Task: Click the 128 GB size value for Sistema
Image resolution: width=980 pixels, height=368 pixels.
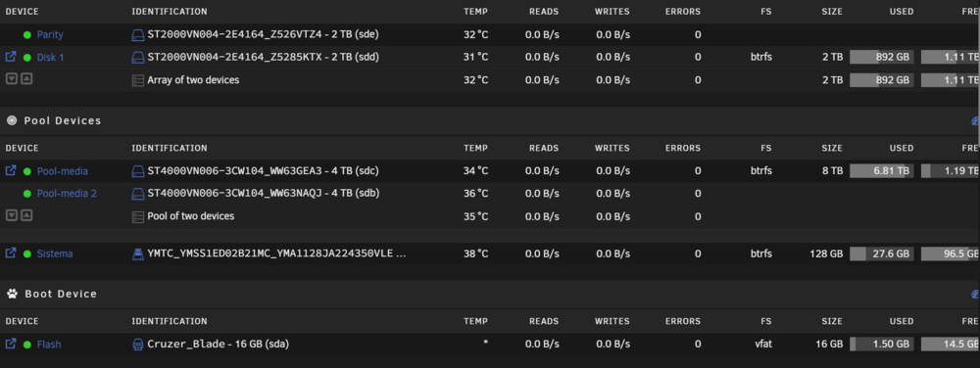Action: tap(825, 253)
